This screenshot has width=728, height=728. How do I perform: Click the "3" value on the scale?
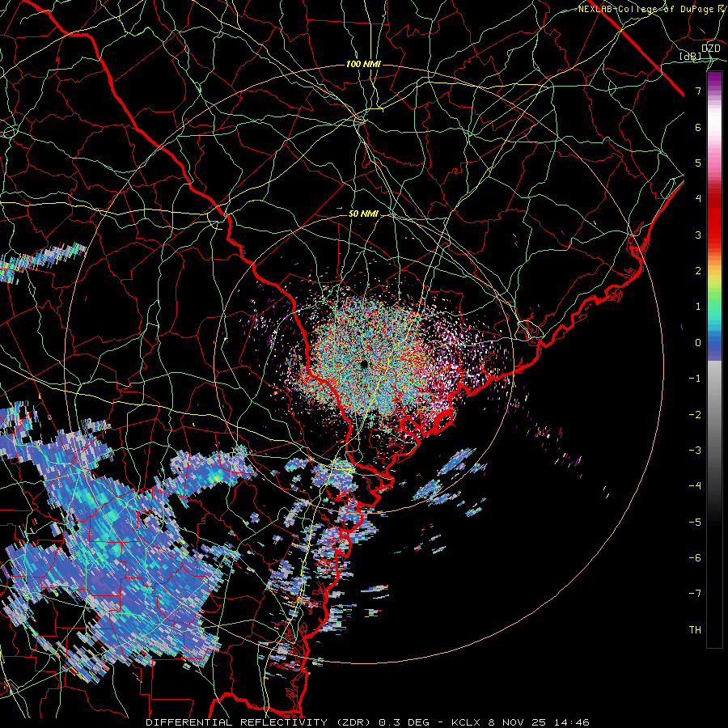tap(698, 235)
